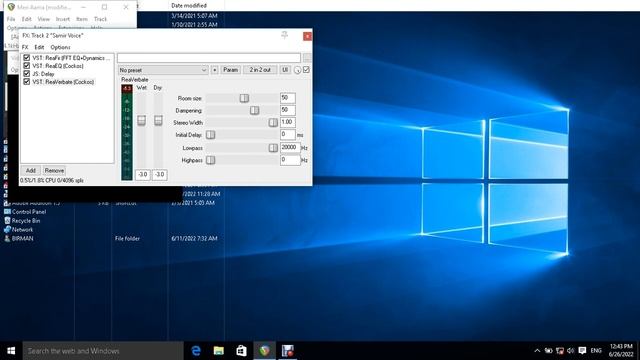Click the Stereo Width slider handle
This screenshot has height=360, width=640.
tap(273, 122)
